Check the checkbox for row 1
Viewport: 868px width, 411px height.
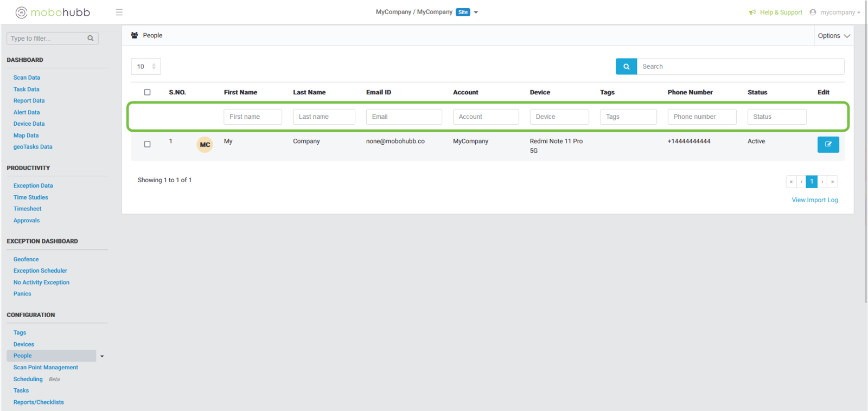[147, 144]
